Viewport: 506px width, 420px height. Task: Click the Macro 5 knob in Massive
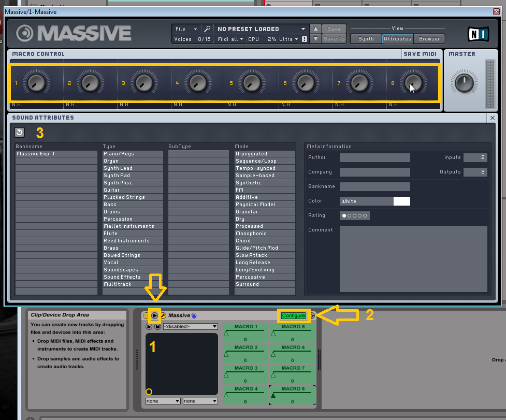(252, 83)
